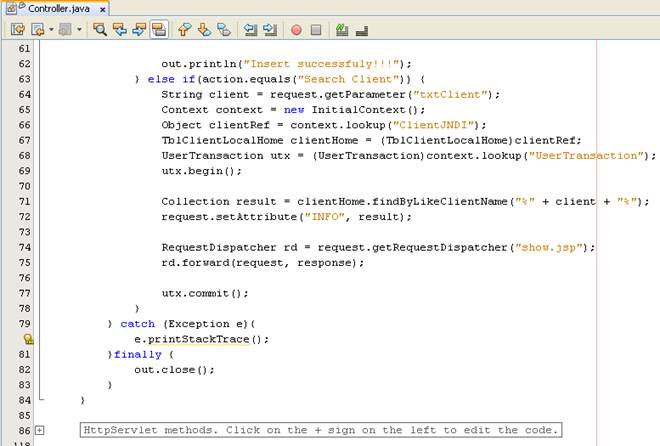Click the "ClientJNDI" string literal
This screenshot has height=446, width=660.
point(433,125)
